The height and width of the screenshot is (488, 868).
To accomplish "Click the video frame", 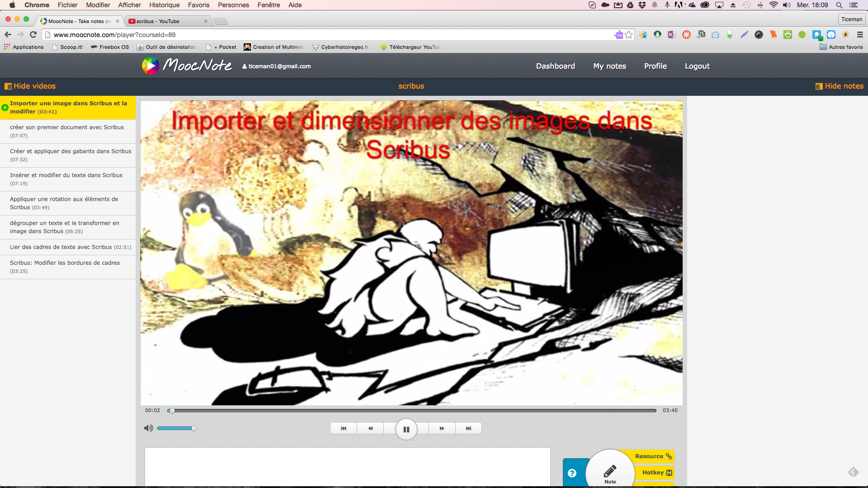I will coord(411,253).
